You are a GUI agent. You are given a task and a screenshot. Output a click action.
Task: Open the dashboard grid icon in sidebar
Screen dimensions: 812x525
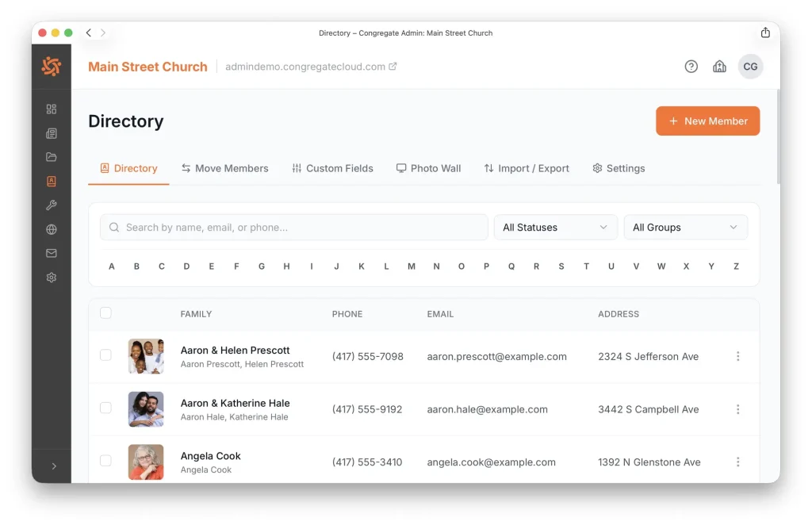click(52, 109)
